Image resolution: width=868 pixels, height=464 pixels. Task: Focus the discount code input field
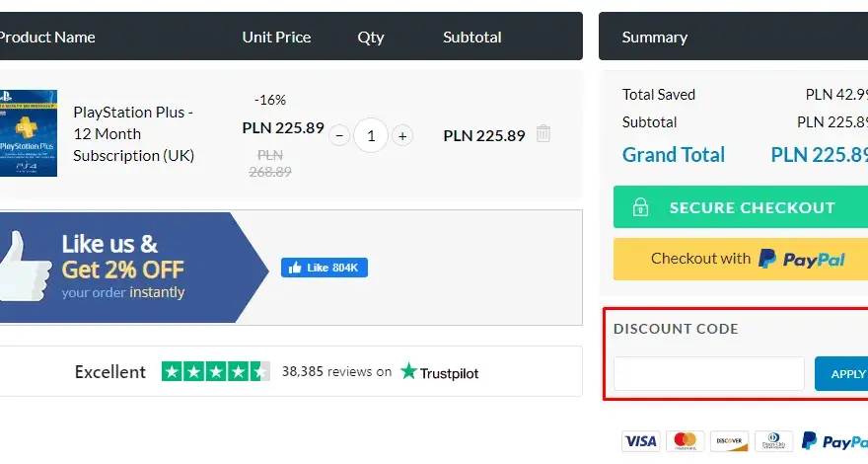pyautogui.click(x=708, y=373)
